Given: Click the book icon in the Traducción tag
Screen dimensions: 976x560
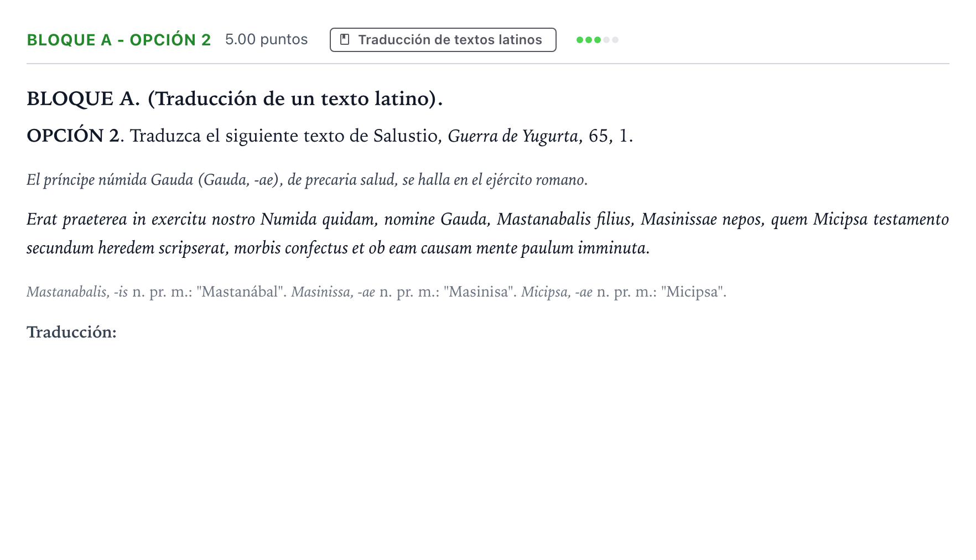Looking at the screenshot, I should point(345,40).
